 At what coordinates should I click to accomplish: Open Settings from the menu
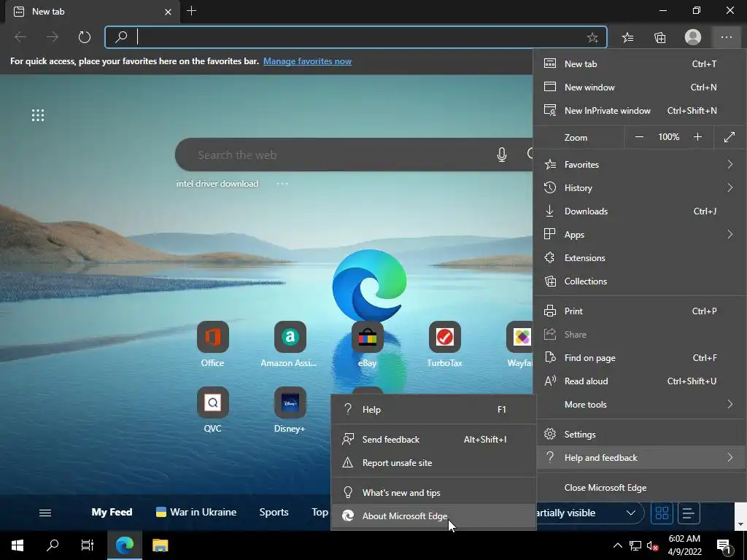coord(640,435)
